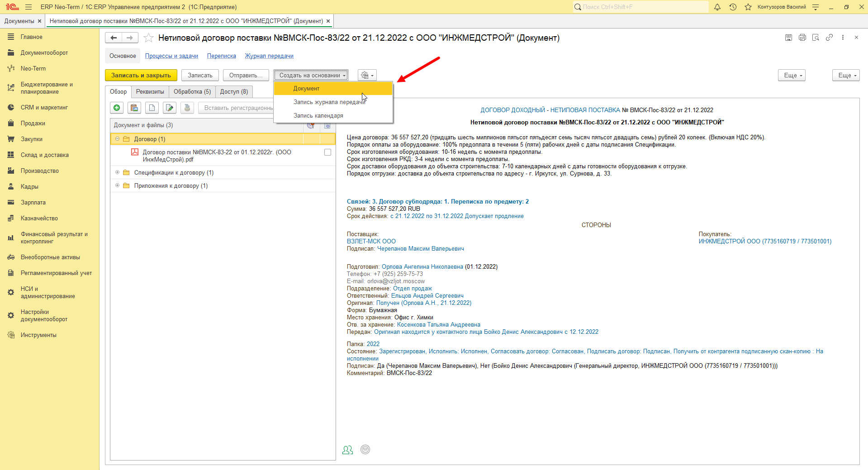Expand Приложения к договору (1) folder
The height and width of the screenshot is (470, 868).
click(117, 185)
